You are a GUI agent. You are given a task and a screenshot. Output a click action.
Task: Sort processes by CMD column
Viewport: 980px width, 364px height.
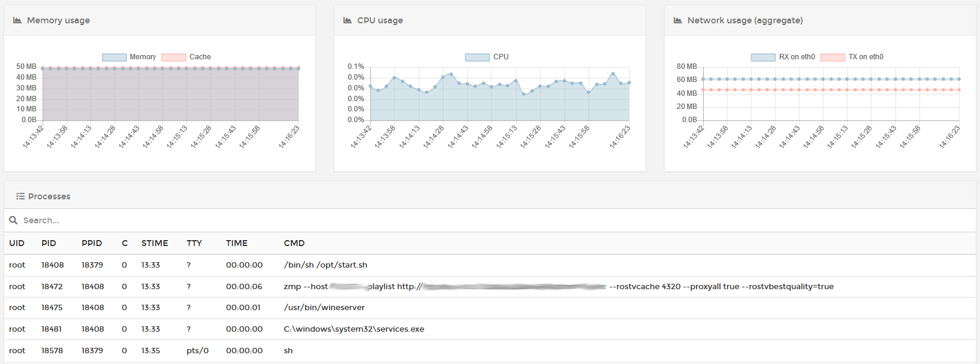294,243
